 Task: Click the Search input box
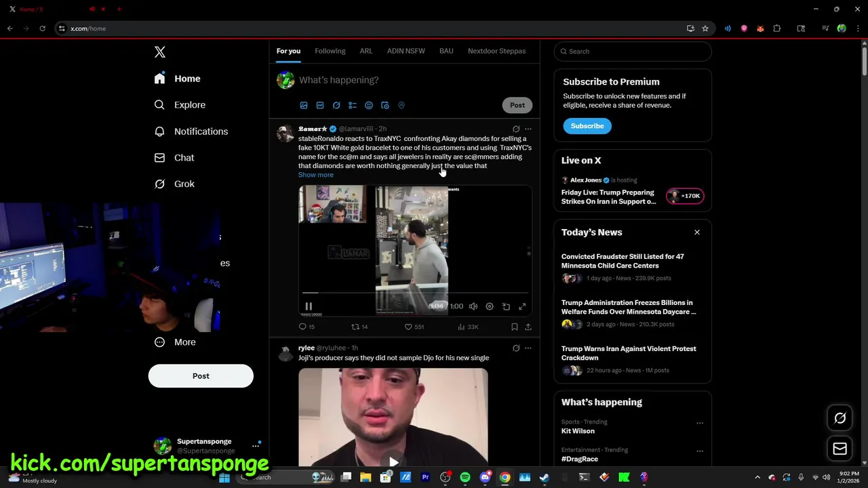pyautogui.click(x=633, y=52)
